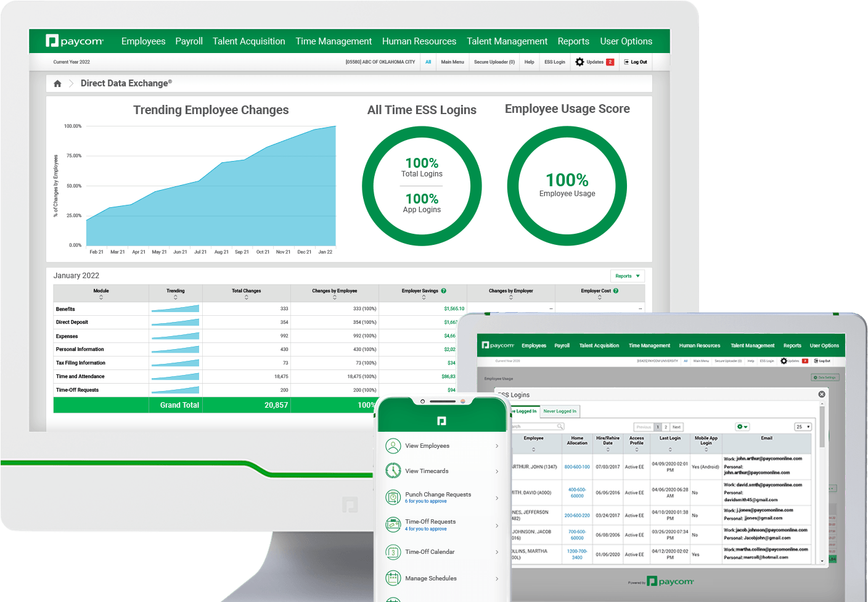Click Secure Uploader (0) on monitor
Image resolution: width=868 pixels, height=602 pixels.
(494, 62)
